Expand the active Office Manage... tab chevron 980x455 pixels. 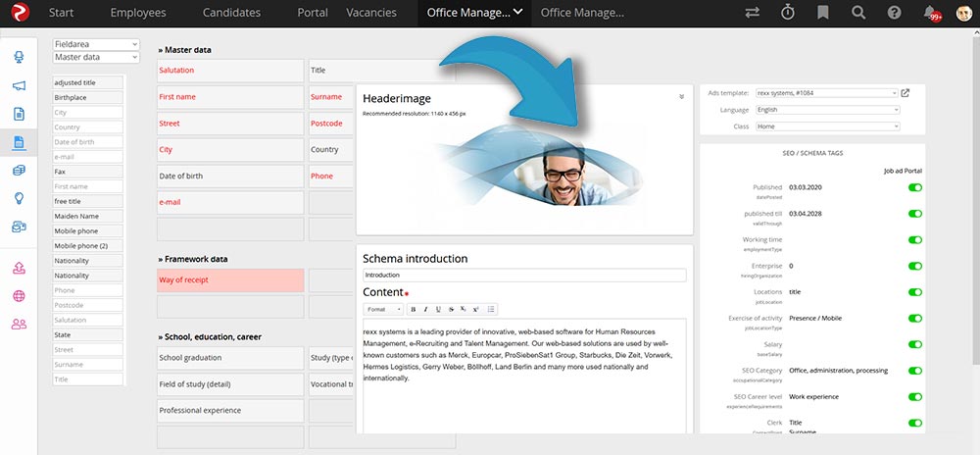518,11
